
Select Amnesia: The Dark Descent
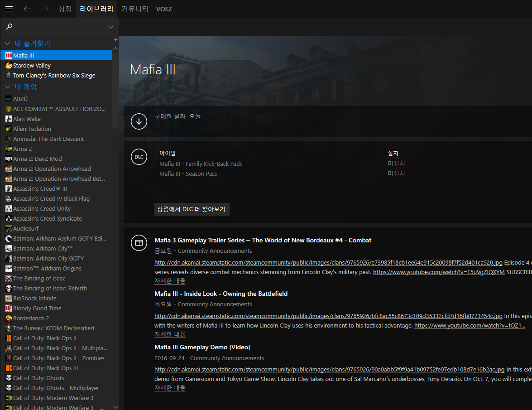pos(56,139)
